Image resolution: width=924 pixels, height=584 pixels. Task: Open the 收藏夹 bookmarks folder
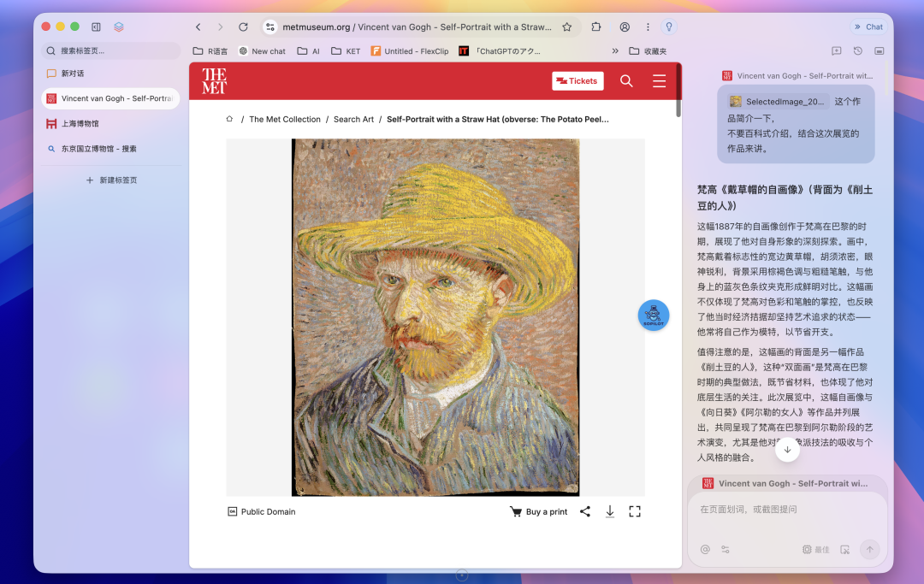[x=649, y=51]
